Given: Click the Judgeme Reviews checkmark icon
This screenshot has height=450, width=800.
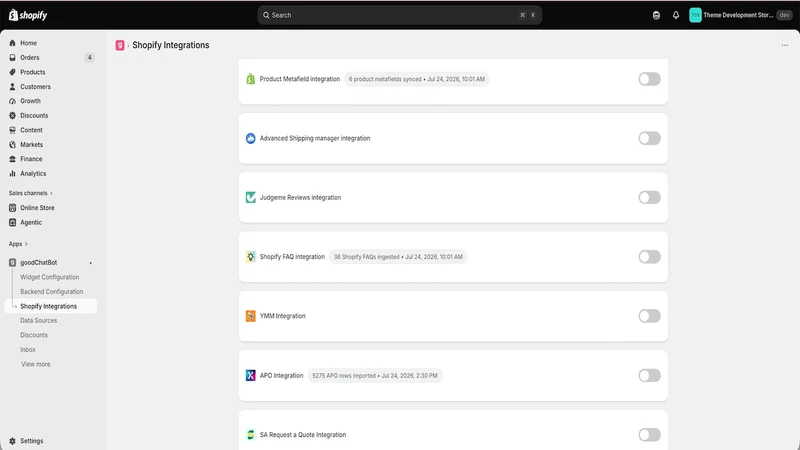Looking at the screenshot, I should click(x=251, y=197).
